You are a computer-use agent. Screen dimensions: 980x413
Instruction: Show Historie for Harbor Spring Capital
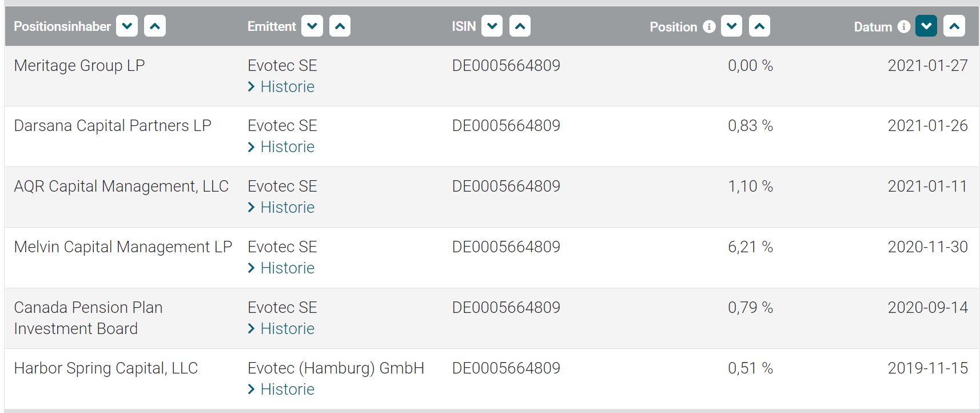(287, 390)
